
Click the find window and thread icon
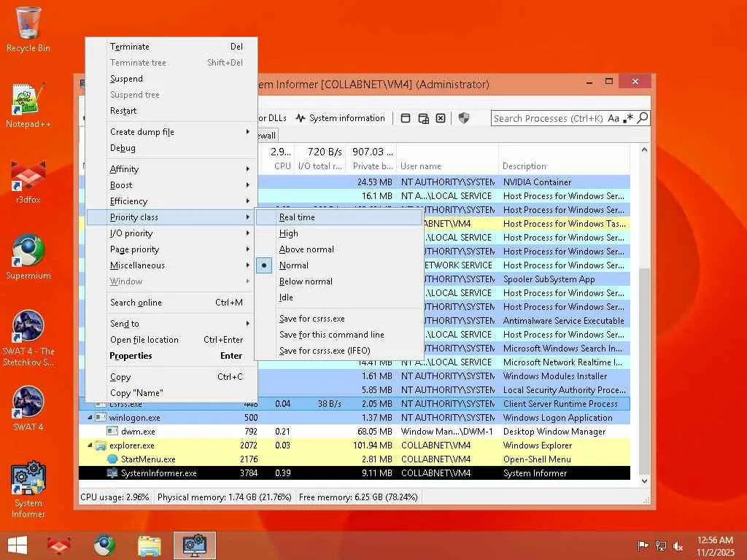click(423, 118)
